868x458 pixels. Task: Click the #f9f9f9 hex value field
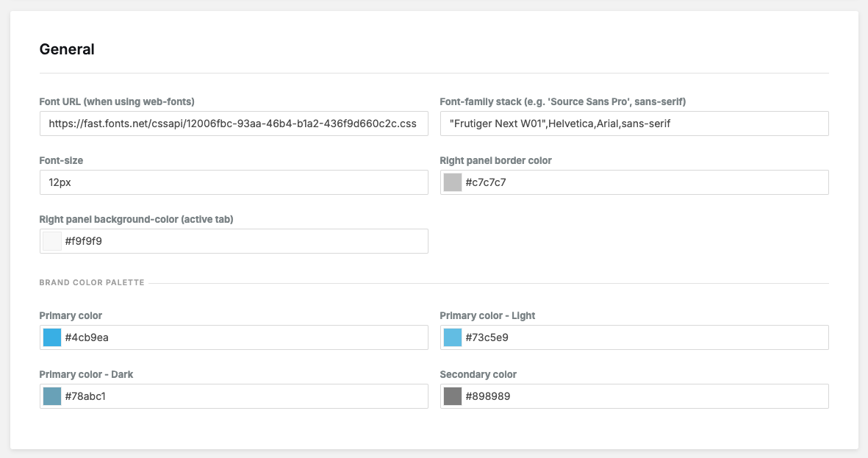coord(243,241)
